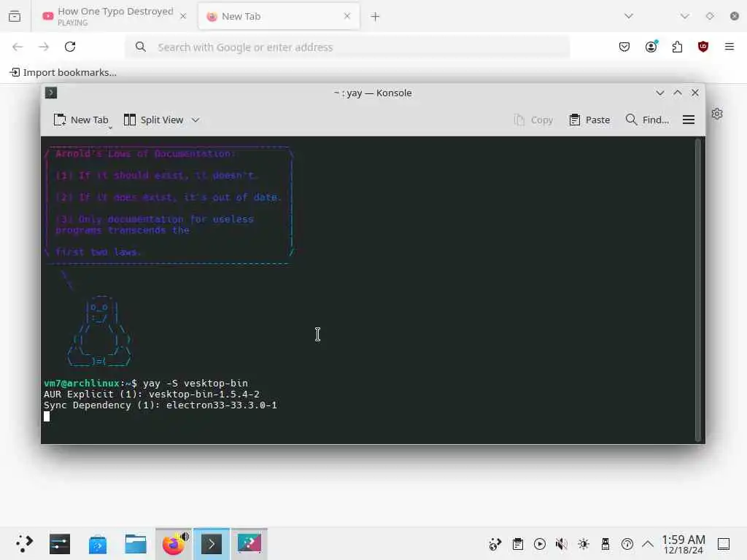Switch to Firefox in taskbar

174,544
